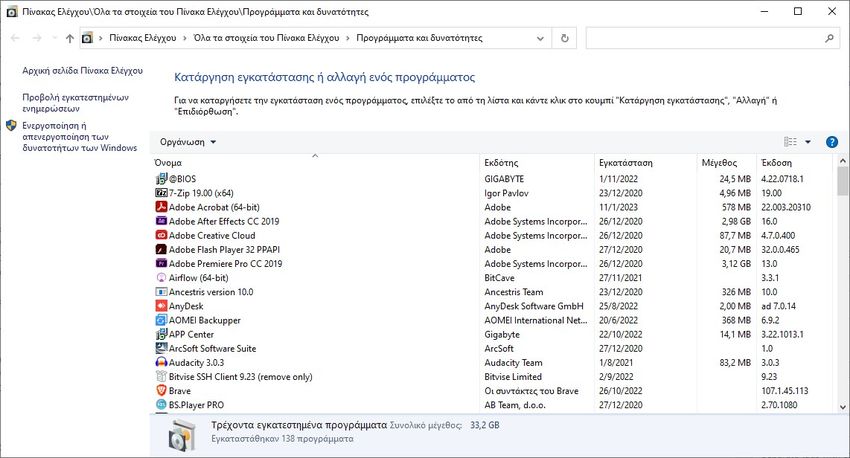Click the AnyDesk program icon
The image size is (850, 458).
(161, 306)
